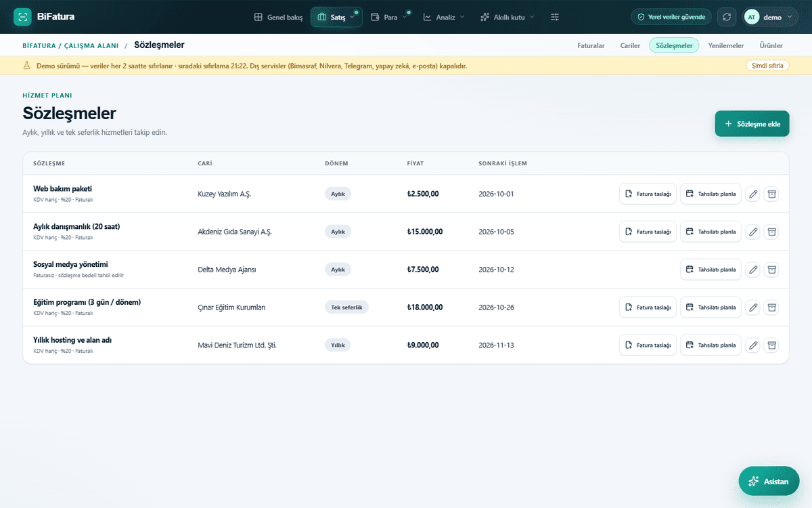Click the BİFATURA / ÇALIŞMA ALANI breadcrumb
Viewport: 812px width, 508px height.
pos(70,45)
